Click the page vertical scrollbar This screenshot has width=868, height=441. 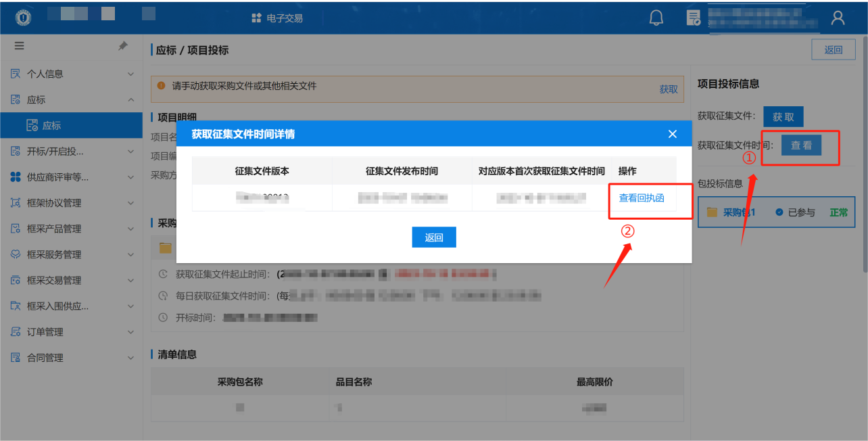pos(865,156)
